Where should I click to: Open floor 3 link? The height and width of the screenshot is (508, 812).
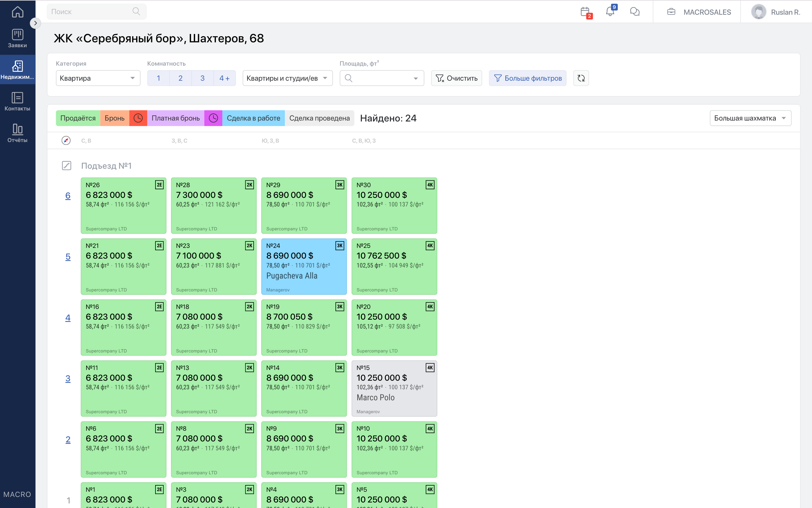coord(68,379)
